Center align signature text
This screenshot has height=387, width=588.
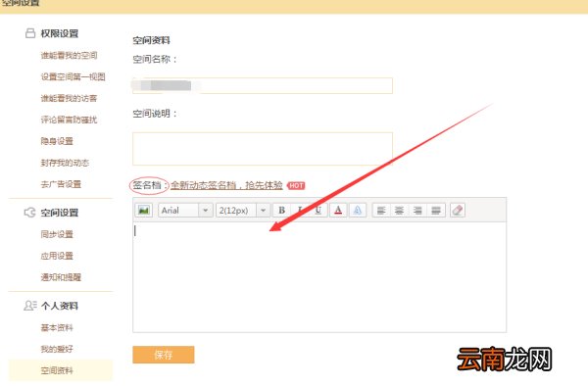(x=399, y=210)
